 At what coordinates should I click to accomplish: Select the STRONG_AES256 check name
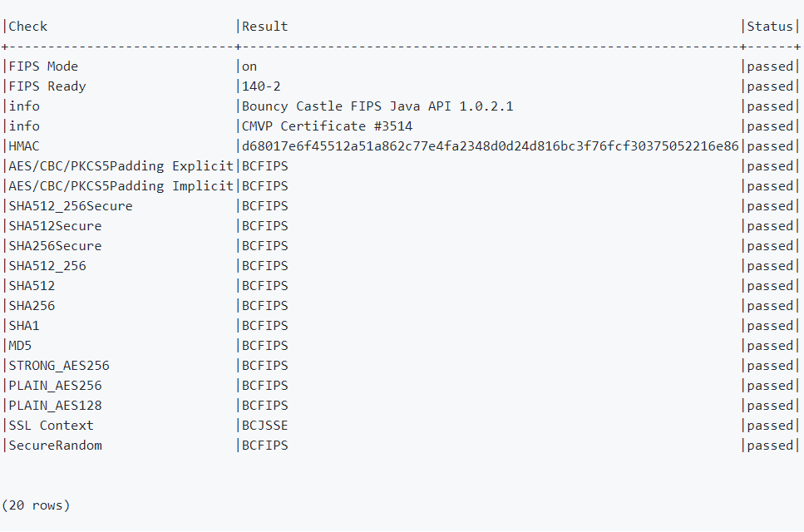[x=59, y=366]
